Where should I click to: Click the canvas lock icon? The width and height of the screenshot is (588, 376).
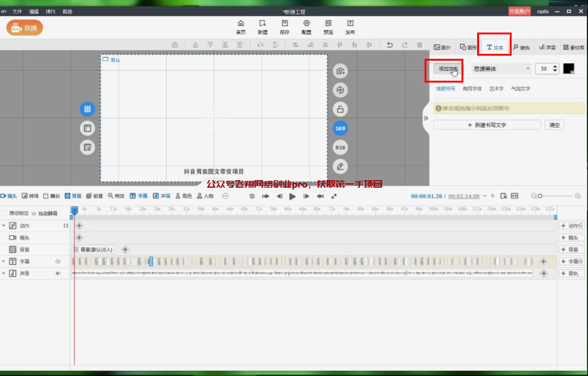340,109
